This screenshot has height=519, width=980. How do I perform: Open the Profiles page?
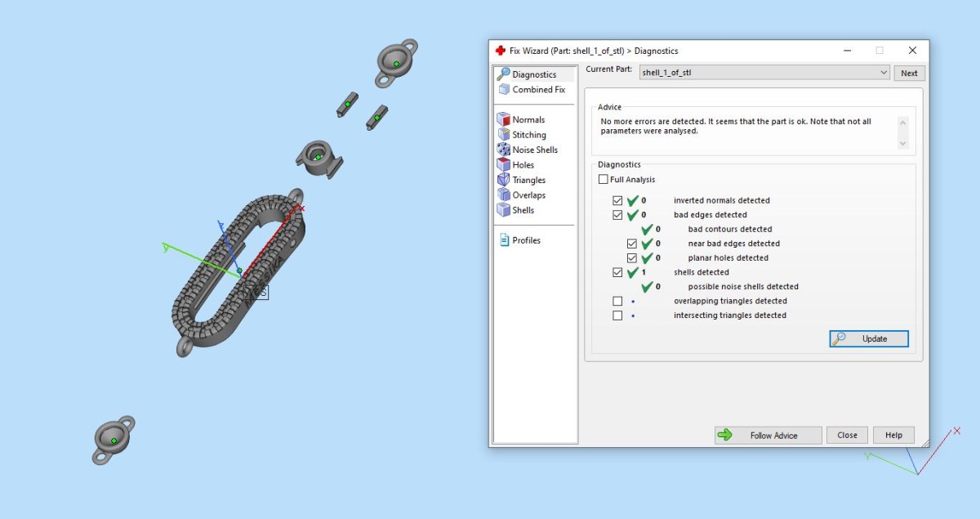coord(519,240)
